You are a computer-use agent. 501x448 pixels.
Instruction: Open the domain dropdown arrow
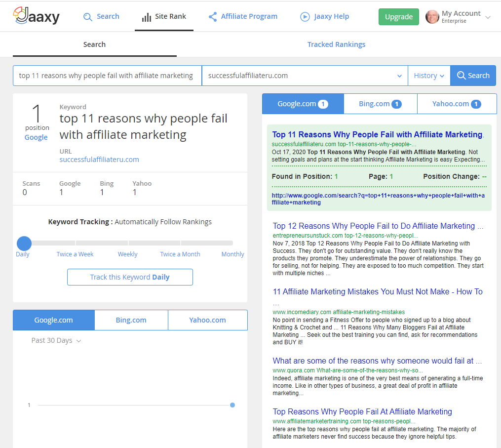click(x=399, y=76)
